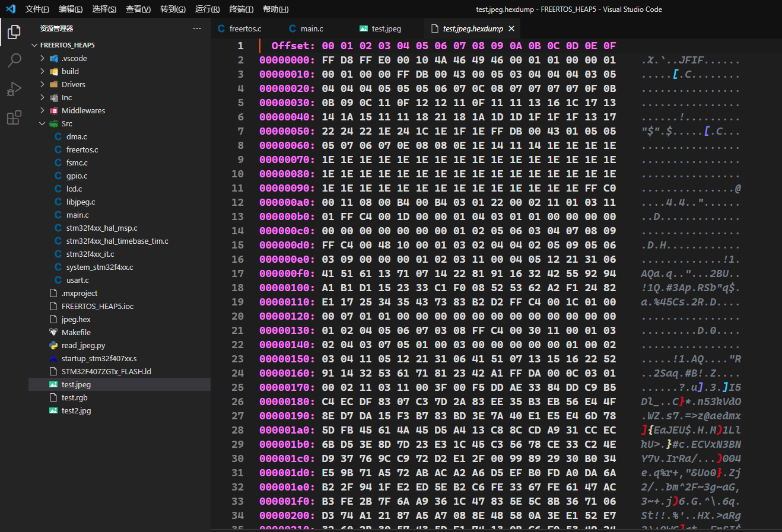The height and width of the screenshot is (532, 782).
Task: Click the Makefile icon in the Explorer
Action: pyautogui.click(x=53, y=332)
